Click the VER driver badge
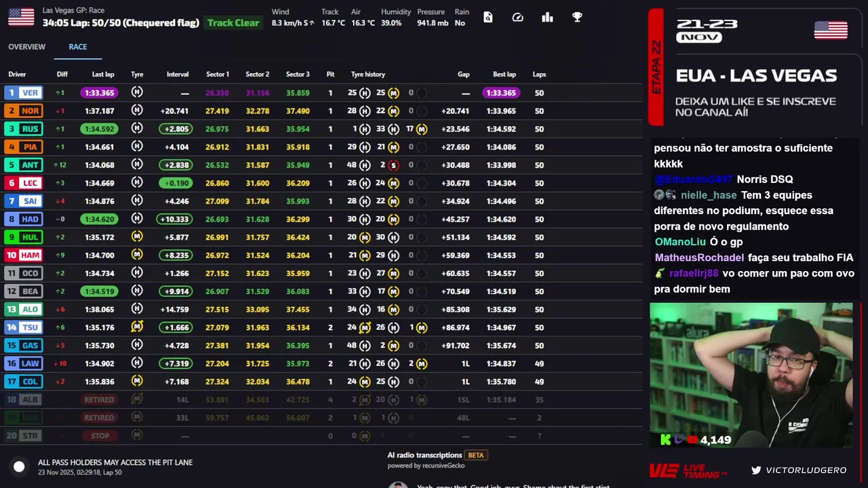Image resolution: width=868 pixels, height=488 pixels. click(x=24, y=93)
